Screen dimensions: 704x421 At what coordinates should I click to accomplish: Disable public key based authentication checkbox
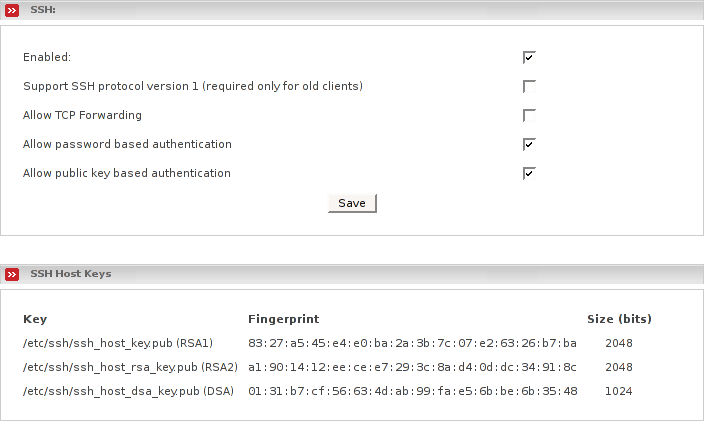click(529, 173)
